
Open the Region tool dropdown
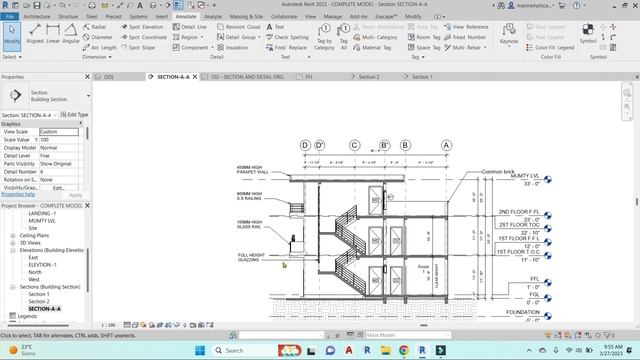click(x=202, y=37)
